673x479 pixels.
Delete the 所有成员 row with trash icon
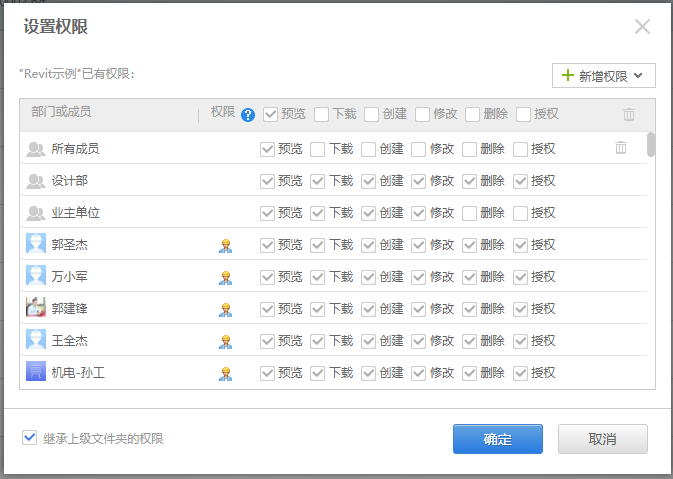click(621, 148)
